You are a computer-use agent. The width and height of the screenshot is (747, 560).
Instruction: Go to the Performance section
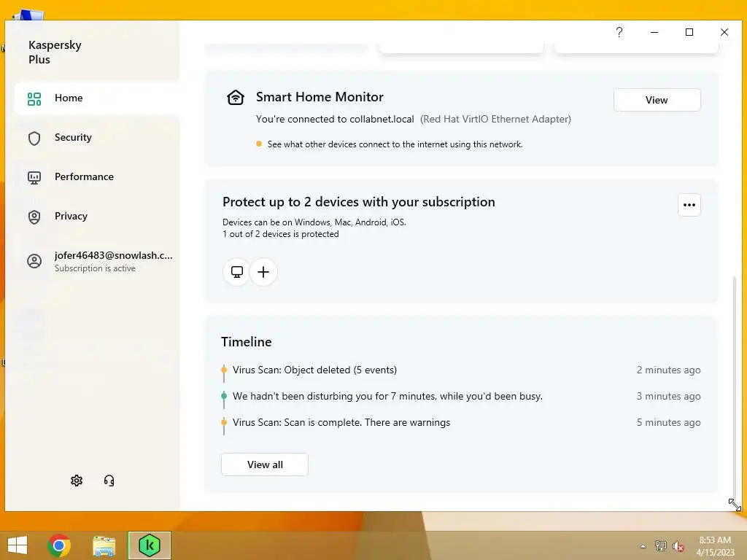(97, 177)
